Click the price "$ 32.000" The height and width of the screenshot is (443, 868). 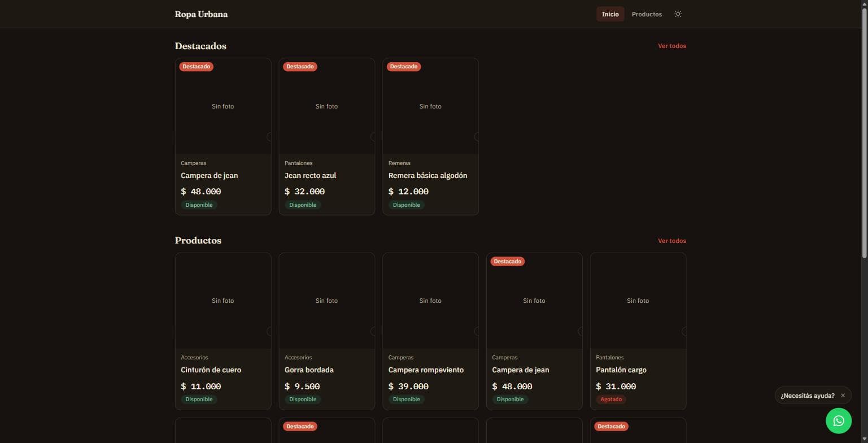pos(305,192)
